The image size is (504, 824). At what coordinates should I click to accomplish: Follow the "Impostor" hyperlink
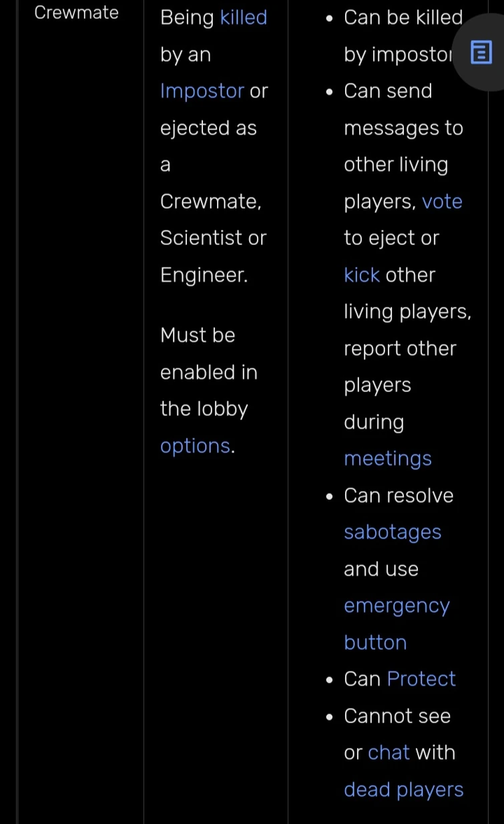pyautogui.click(x=202, y=91)
